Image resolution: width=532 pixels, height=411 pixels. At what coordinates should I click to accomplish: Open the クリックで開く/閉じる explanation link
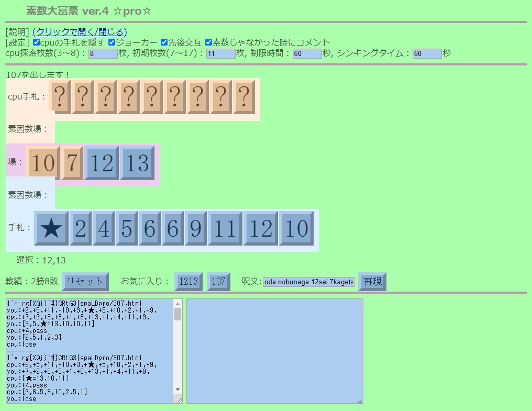[80, 32]
